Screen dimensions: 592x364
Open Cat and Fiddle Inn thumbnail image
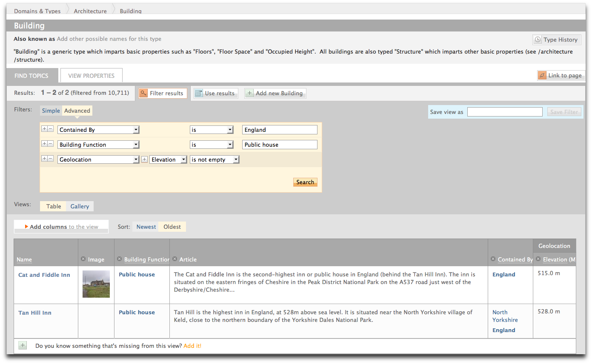(96, 284)
